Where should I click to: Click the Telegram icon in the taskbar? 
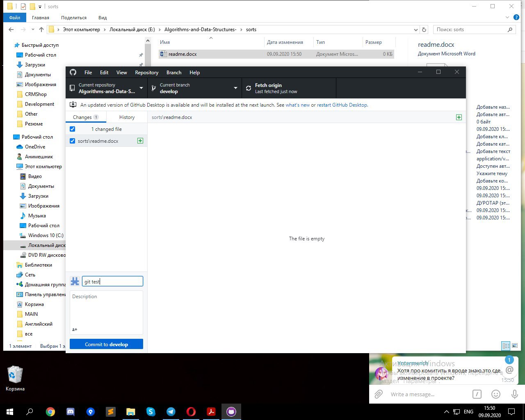(x=171, y=411)
